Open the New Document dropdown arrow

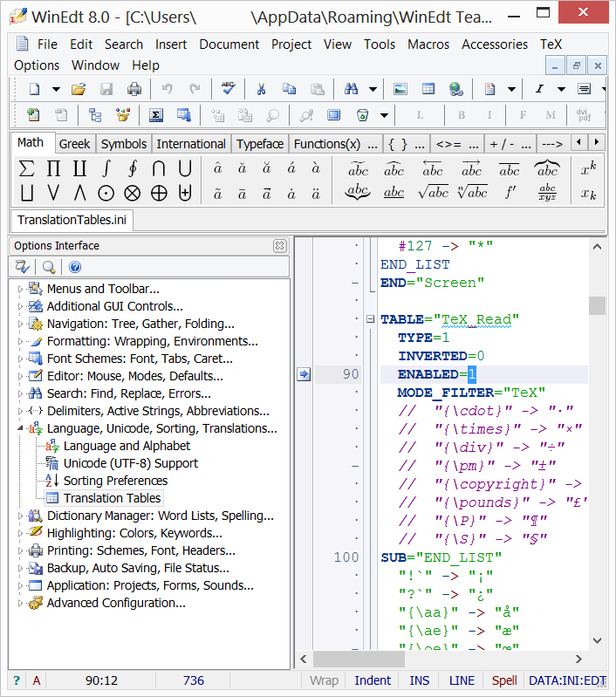pos(56,89)
